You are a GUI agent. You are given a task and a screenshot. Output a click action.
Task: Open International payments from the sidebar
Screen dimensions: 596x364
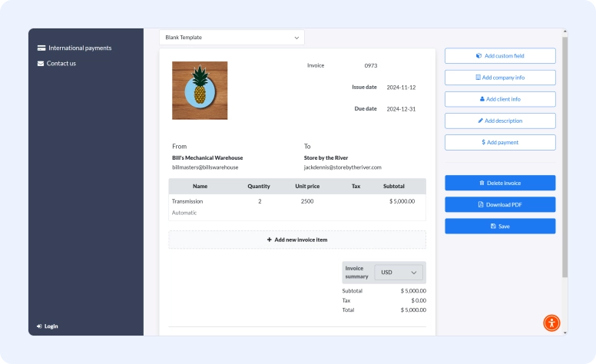coord(79,48)
